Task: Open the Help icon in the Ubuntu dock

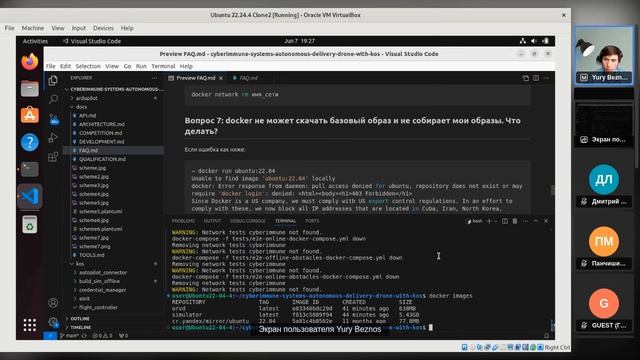Action: pyautogui.click(x=29, y=142)
